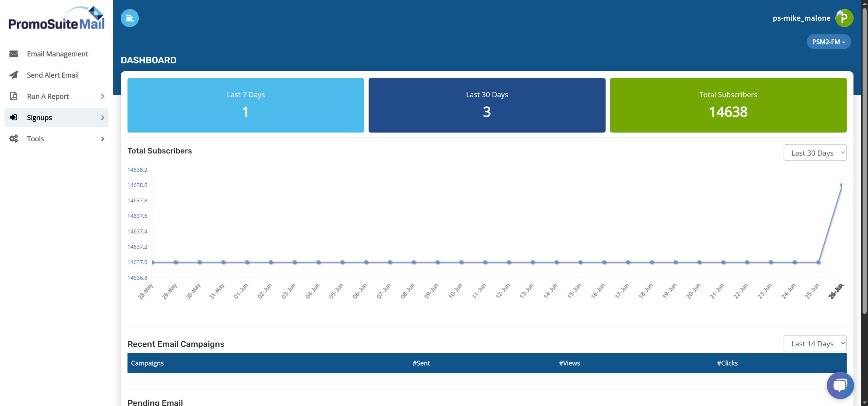Click the green user avatar icon
The height and width of the screenshot is (406, 868).
pyautogui.click(x=844, y=18)
